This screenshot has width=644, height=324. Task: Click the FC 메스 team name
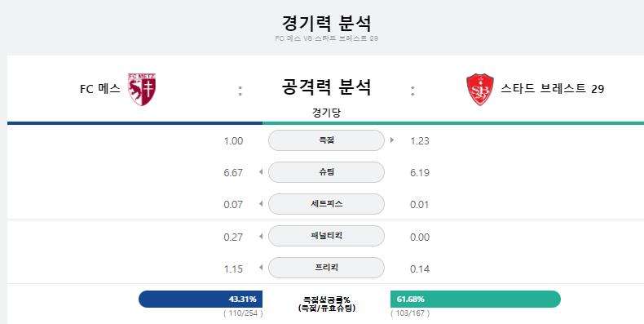point(99,89)
